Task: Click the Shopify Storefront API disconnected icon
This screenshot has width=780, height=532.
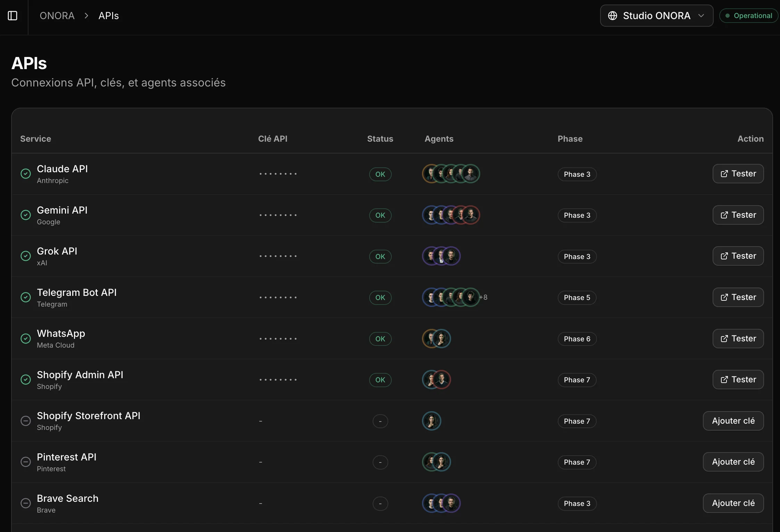Action: coord(26,421)
